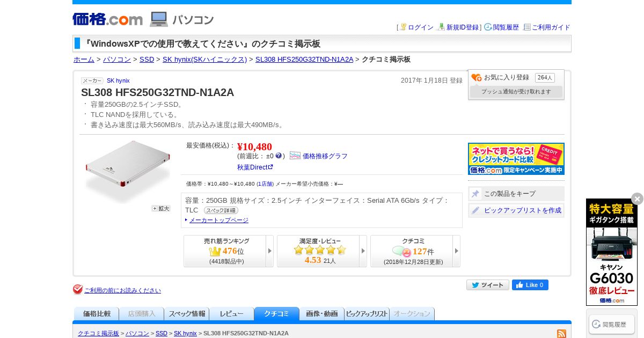
Task: Switch to the レビュー tab
Action: 232,314
